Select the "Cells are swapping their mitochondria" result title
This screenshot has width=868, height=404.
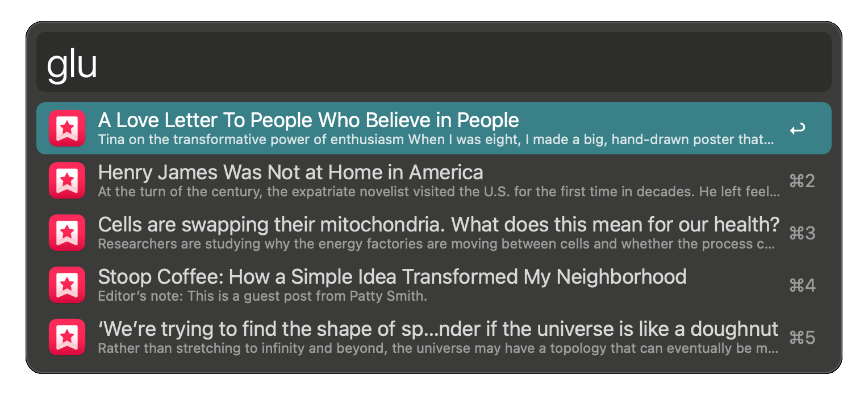(438, 225)
